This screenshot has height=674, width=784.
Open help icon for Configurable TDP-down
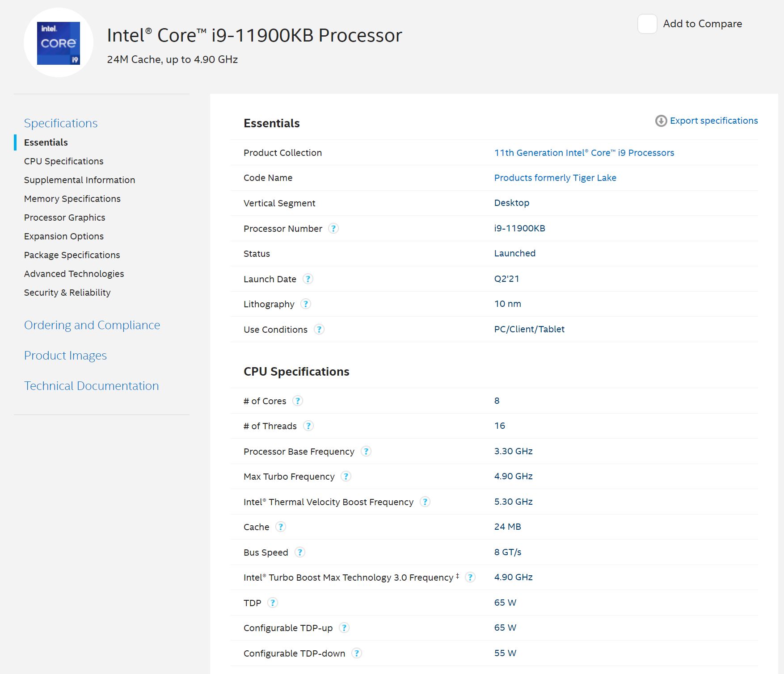click(357, 653)
